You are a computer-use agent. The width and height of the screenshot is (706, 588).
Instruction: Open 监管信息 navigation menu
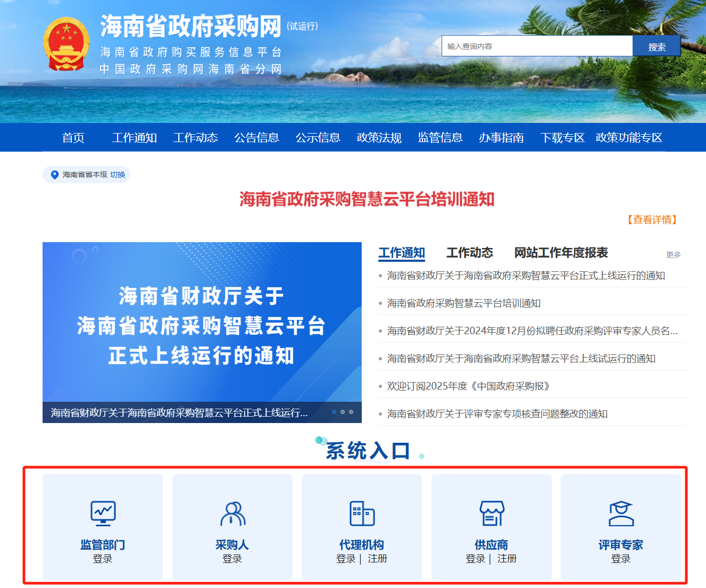(x=440, y=138)
